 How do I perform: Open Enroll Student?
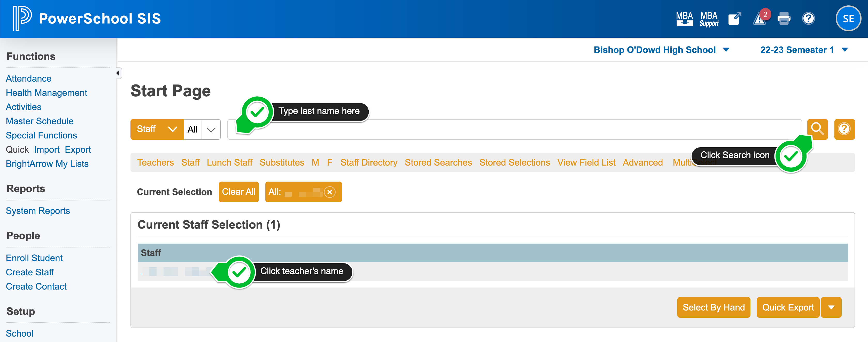pyautogui.click(x=34, y=258)
